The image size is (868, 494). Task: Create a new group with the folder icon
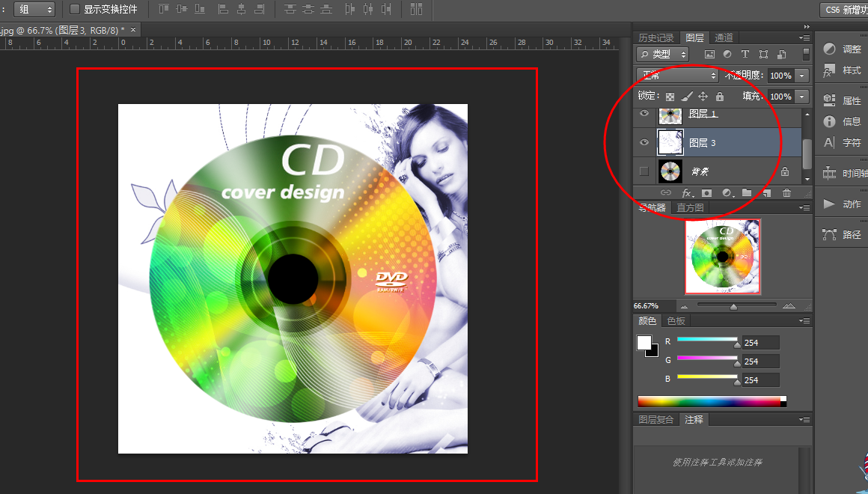coord(747,192)
